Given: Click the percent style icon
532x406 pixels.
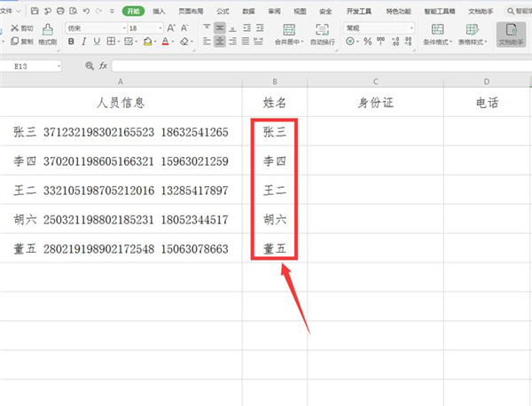Looking at the screenshot, I should click(x=367, y=42).
